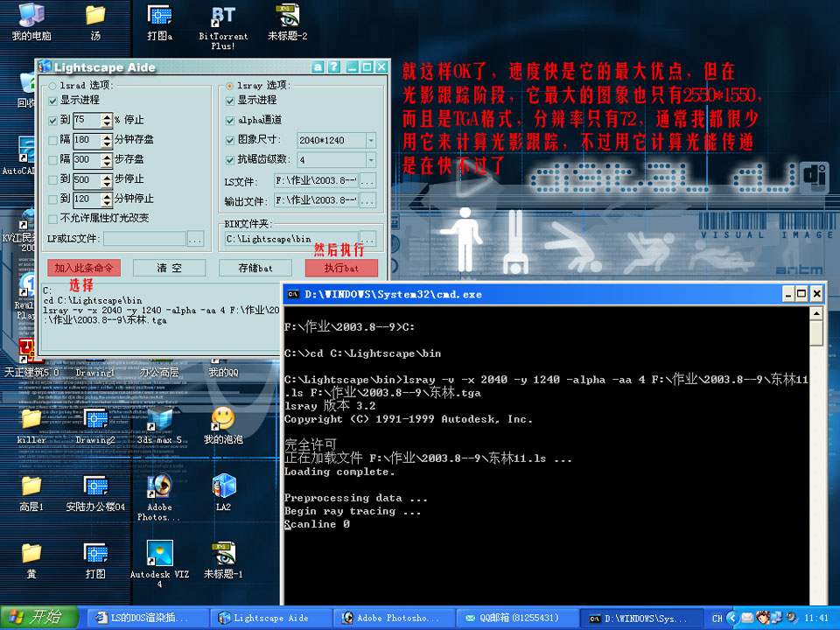
Task: Open the volume speaker tray icon
Action: click(791, 618)
